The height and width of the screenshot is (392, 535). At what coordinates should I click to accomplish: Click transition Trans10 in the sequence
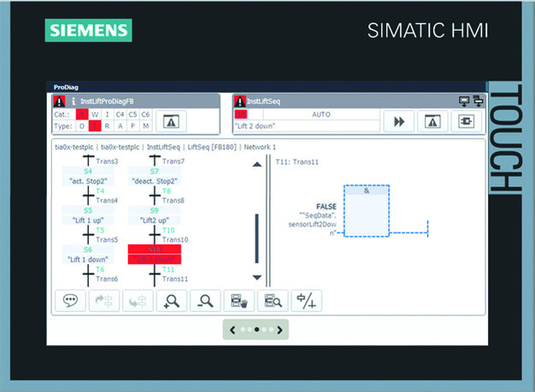[x=175, y=240]
